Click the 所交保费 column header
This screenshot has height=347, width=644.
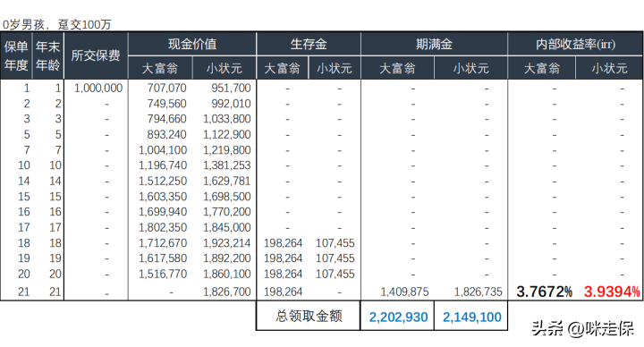[96, 55]
